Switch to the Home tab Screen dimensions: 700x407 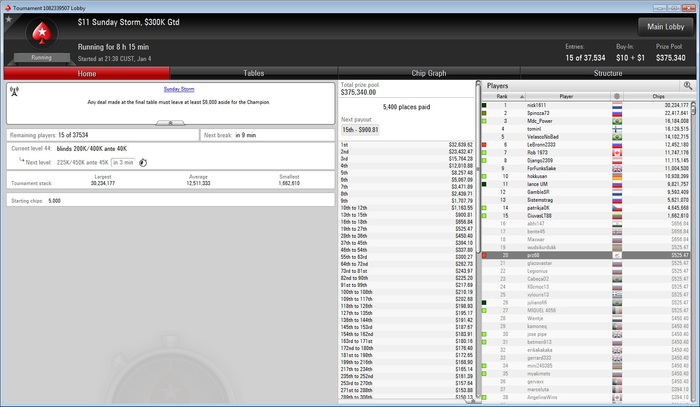point(87,73)
